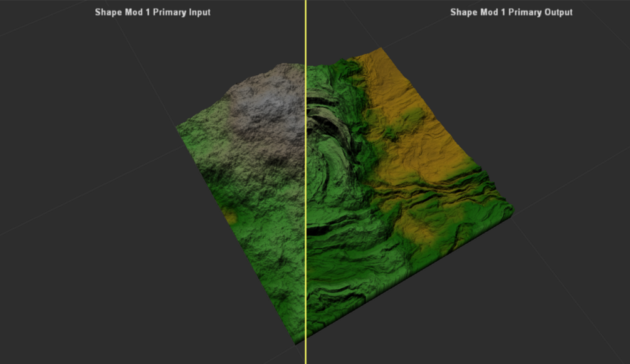Select the Shape Mod 1 Primary Input label
Screen dimensions: 630x364
(x=152, y=11)
